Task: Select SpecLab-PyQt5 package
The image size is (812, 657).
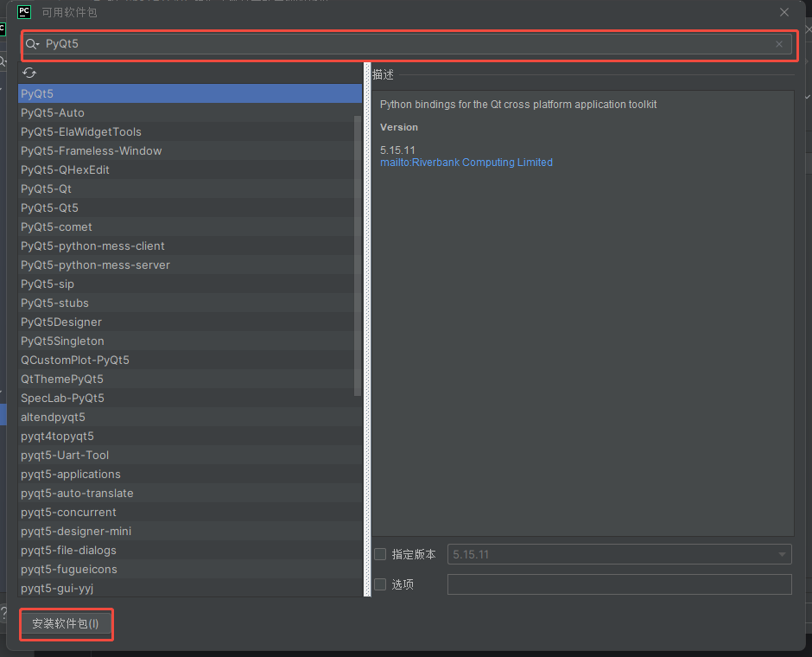Action: tap(190, 398)
